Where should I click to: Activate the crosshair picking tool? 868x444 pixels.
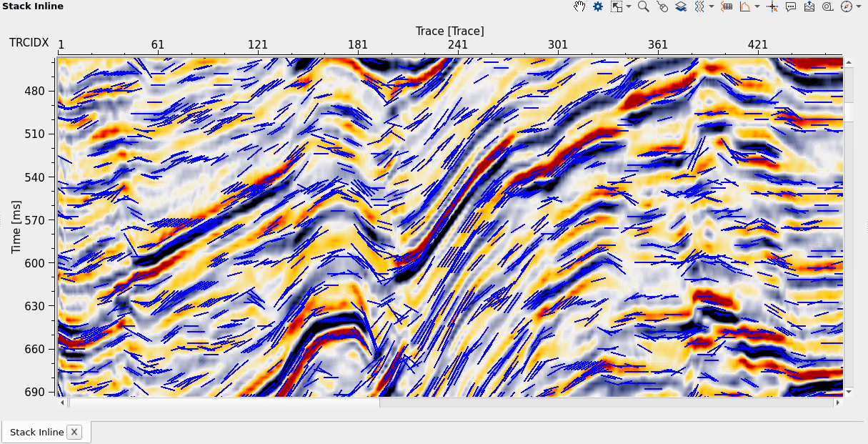tap(773, 7)
